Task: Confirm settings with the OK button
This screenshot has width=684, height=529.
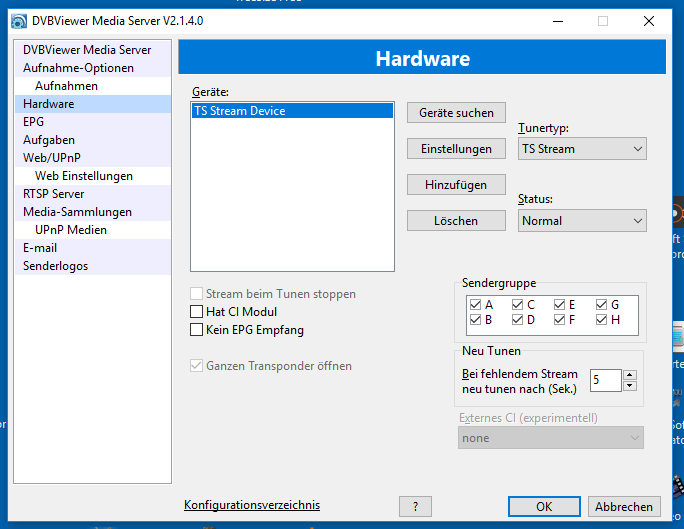Action: (x=544, y=507)
